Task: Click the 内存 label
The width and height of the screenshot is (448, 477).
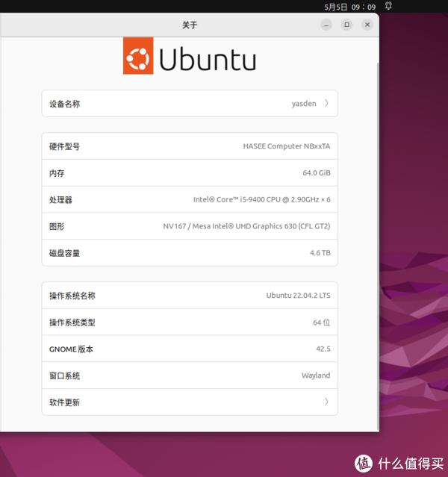Action: pos(57,173)
